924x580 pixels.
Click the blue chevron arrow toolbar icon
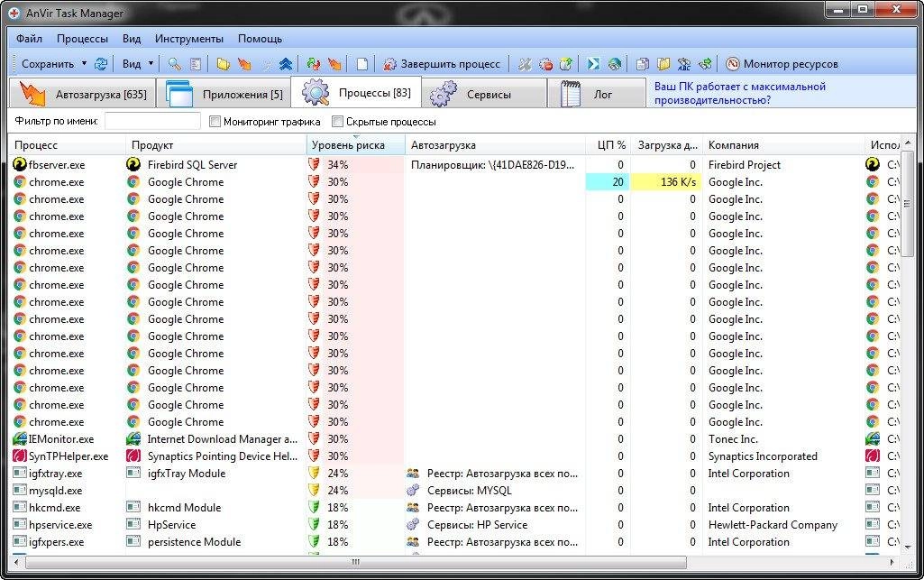[593, 64]
